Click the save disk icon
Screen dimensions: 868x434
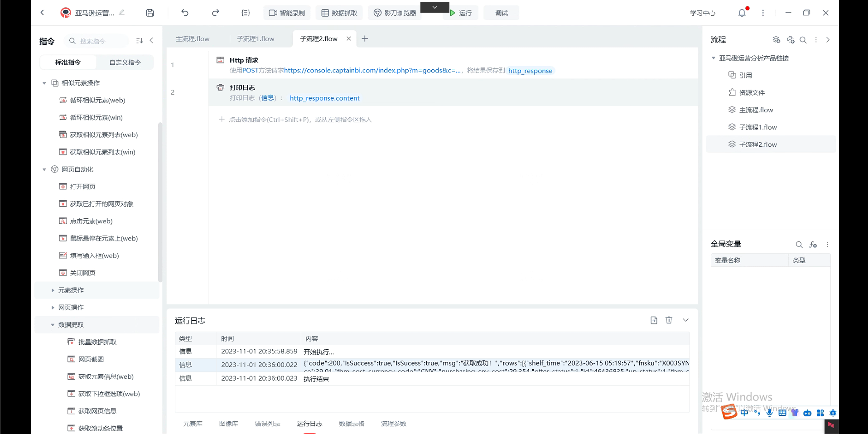pyautogui.click(x=150, y=13)
